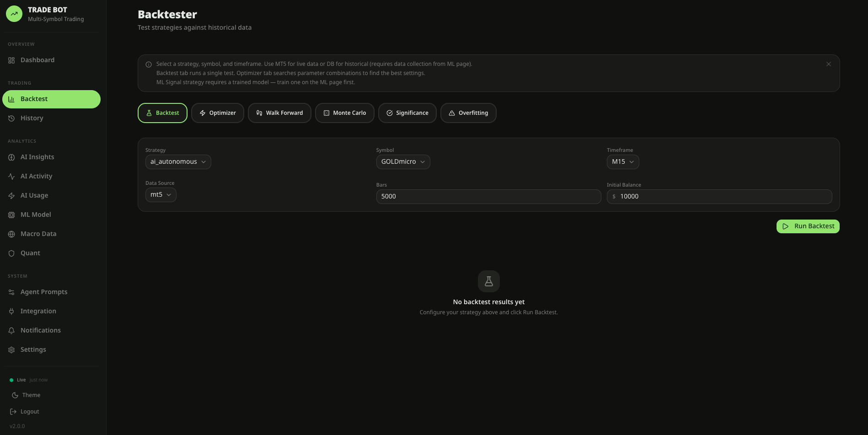Toggle the Theme label
Screen dimensions: 868x435
click(x=31, y=395)
